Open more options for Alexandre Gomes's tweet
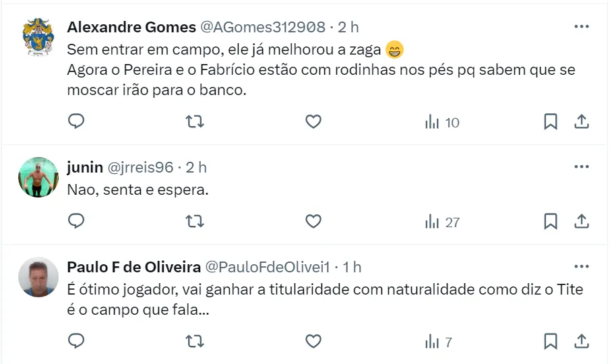612x364 pixels. 581,27
